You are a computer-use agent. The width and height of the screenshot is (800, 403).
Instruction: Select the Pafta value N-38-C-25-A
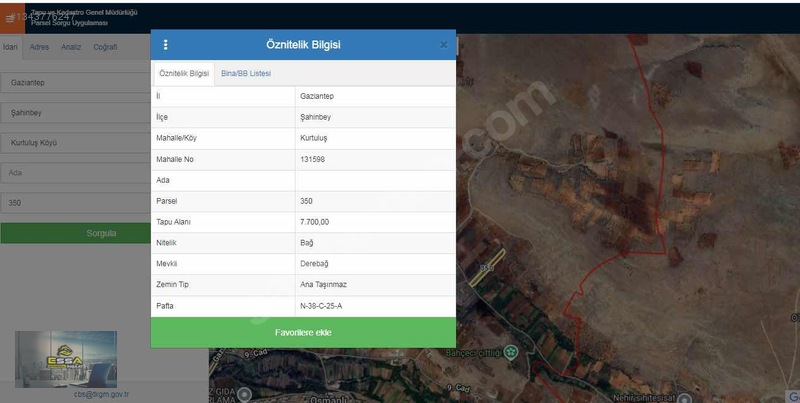coord(321,306)
